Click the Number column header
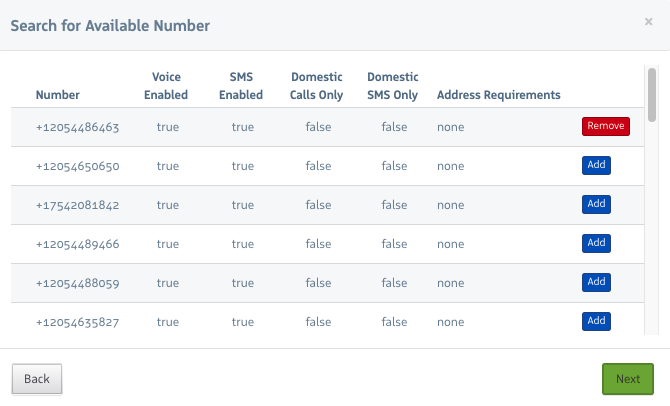670x406 pixels. 57,95
